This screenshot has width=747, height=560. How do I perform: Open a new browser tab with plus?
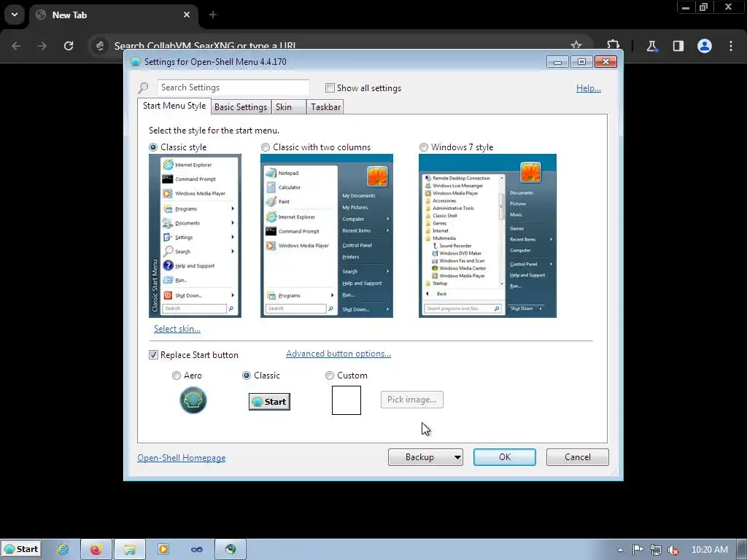point(213,15)
